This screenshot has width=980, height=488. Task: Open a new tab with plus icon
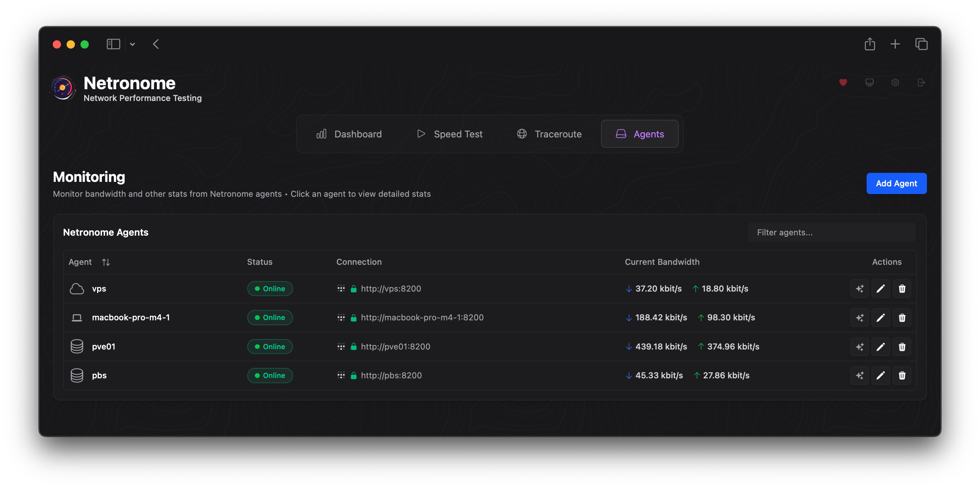pos(895,44)
